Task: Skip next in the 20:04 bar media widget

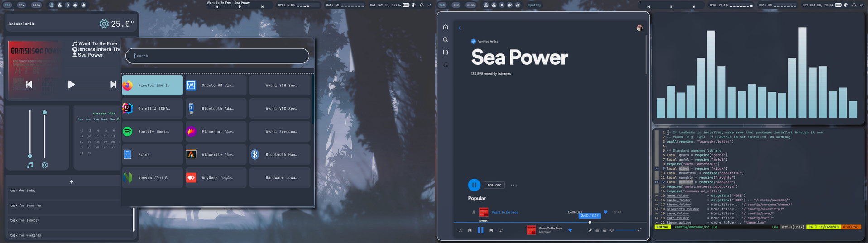Action: [693, 7]
